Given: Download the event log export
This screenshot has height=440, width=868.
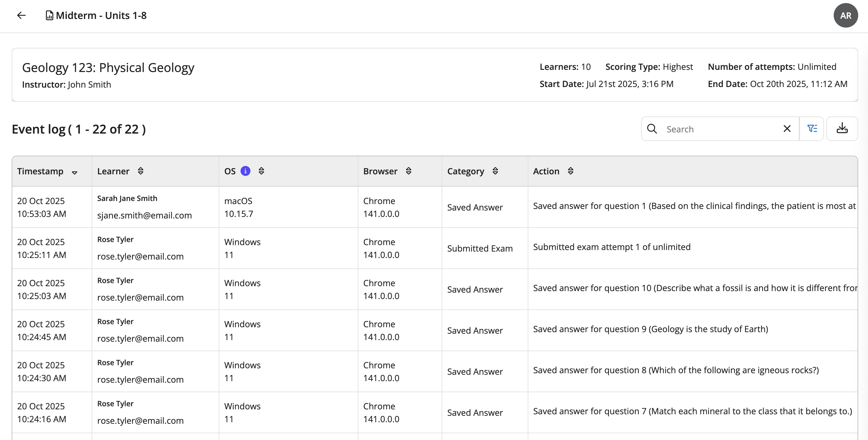Looking at the screenshot, I should (842, 129).
